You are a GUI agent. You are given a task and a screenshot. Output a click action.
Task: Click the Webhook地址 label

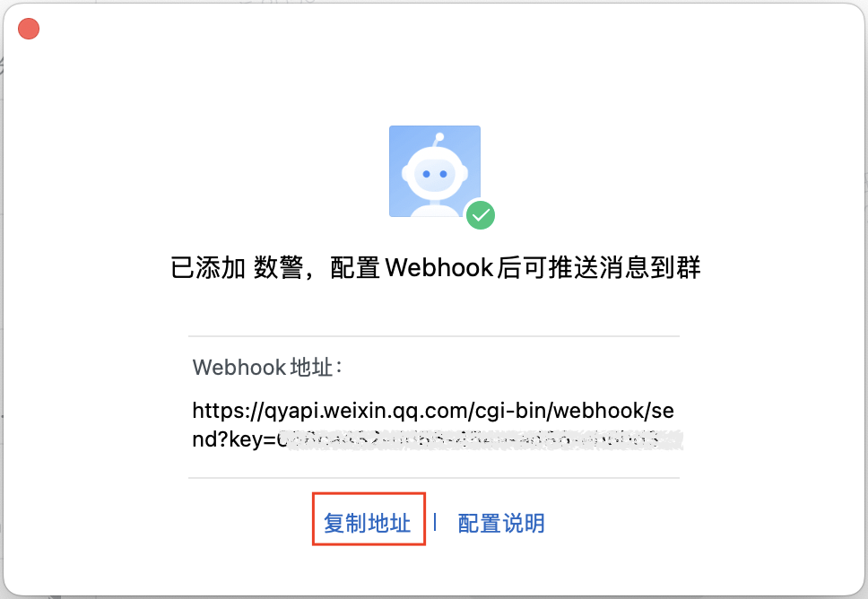pyautogui.click(x=268, y=367)
